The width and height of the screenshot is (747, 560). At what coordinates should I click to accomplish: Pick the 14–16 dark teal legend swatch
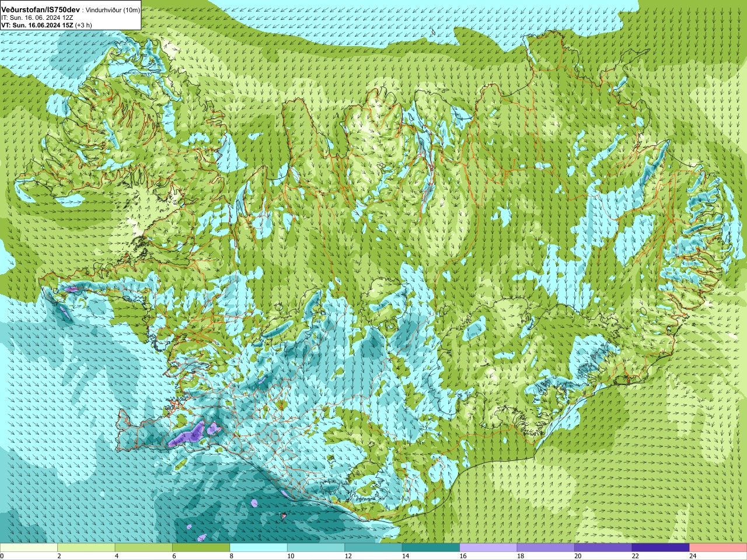[431, 548]
